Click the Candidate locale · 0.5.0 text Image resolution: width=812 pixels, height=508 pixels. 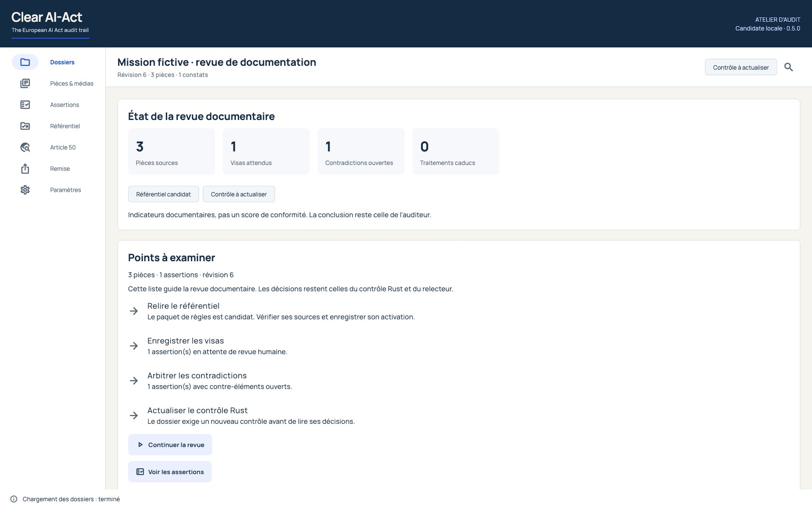tap(768, 28)
